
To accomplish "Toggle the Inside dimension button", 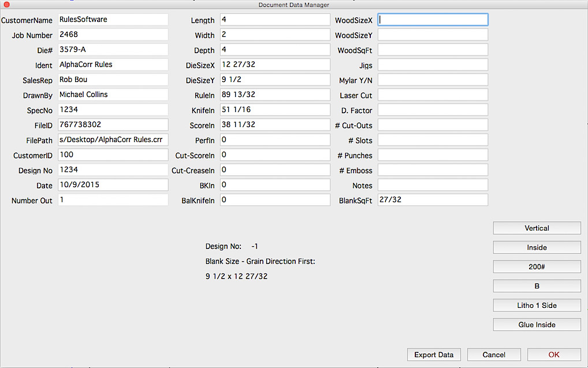I will pyautogui.click(x=537, y=247).
